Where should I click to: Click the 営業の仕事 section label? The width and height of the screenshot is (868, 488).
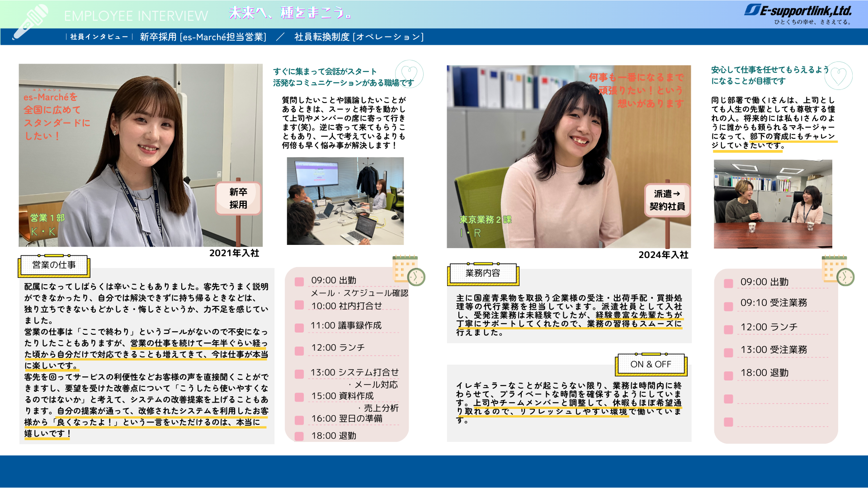coord(54,265)
